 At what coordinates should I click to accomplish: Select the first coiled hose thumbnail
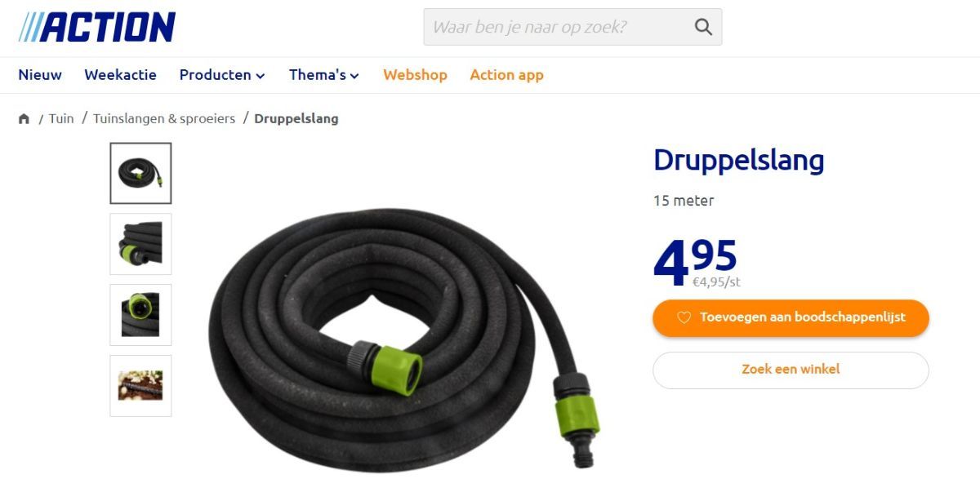coord(140,173)
